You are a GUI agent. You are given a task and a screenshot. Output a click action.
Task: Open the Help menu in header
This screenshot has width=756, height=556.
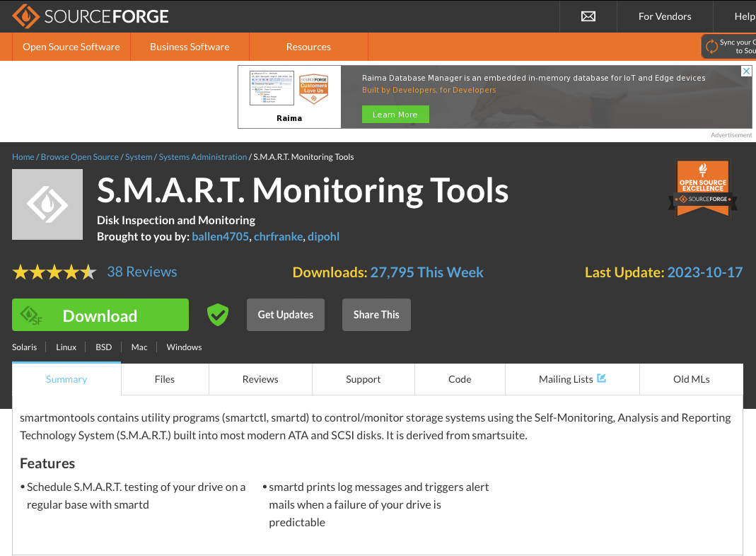[x=745, y=16]
